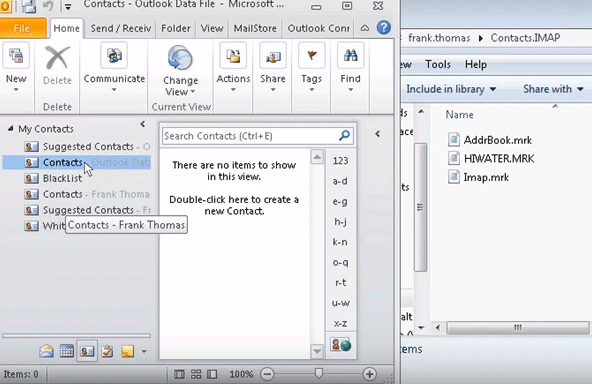This screenshot has width=592, height=384.
Task: Jump to contacts h-j index
Action: coord(340,222)
